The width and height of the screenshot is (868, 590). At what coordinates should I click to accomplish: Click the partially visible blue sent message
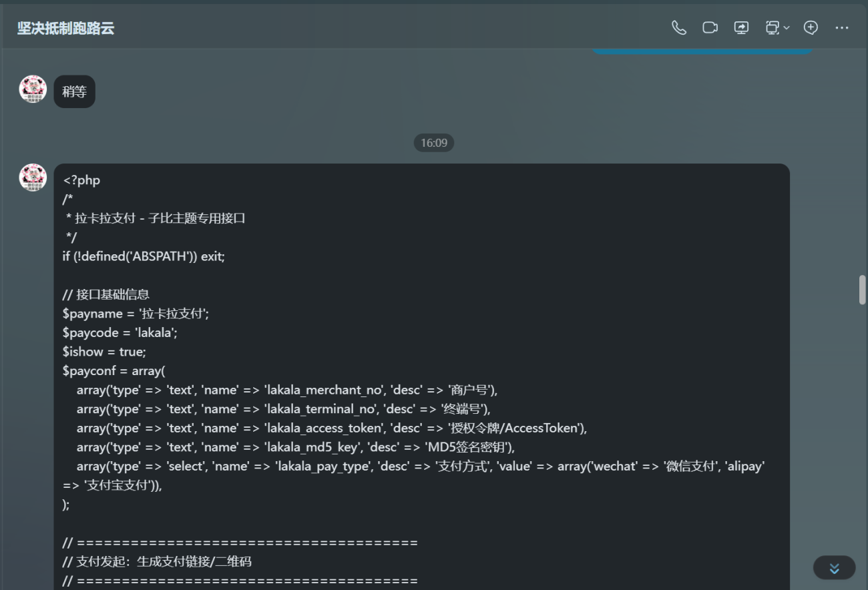point(702,51)
